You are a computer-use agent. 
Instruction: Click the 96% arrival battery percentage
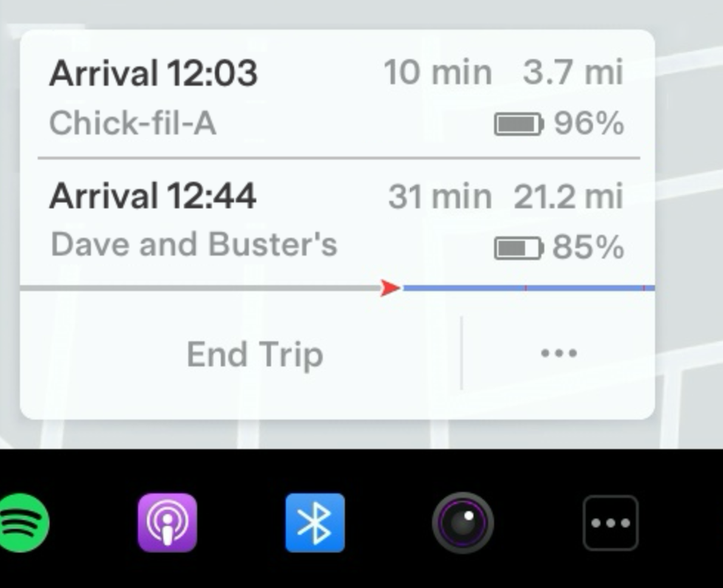click(589, 123)
